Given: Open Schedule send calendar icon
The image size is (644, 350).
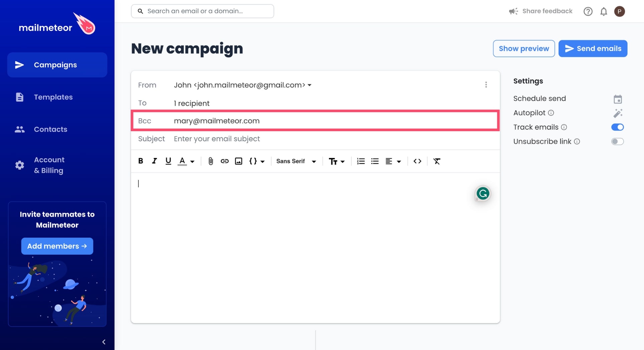Looking at the screenshot, I should point(618,99).
